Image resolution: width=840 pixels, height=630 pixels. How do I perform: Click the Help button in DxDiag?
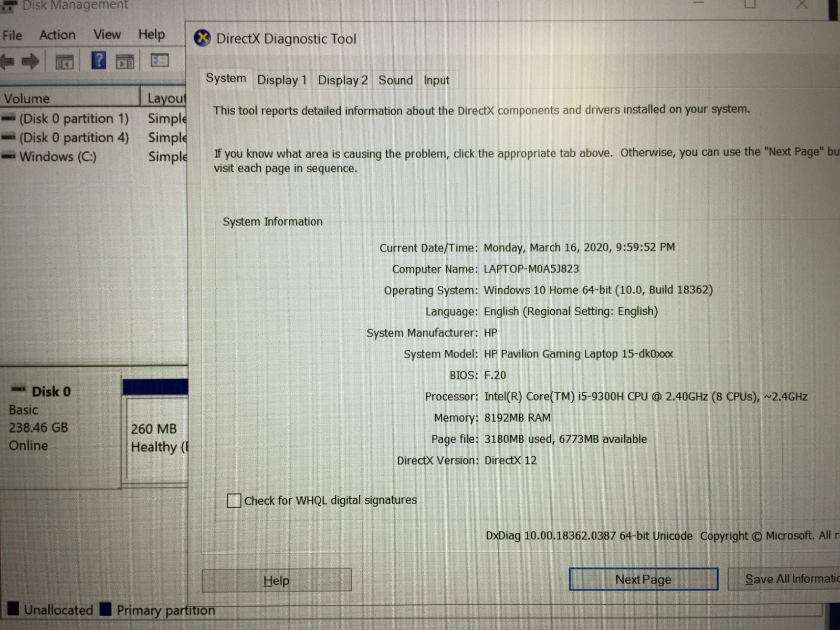click(277, 580)
